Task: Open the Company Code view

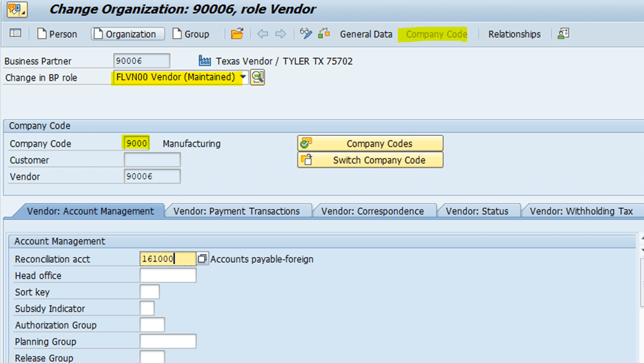Action: (436, 34)
